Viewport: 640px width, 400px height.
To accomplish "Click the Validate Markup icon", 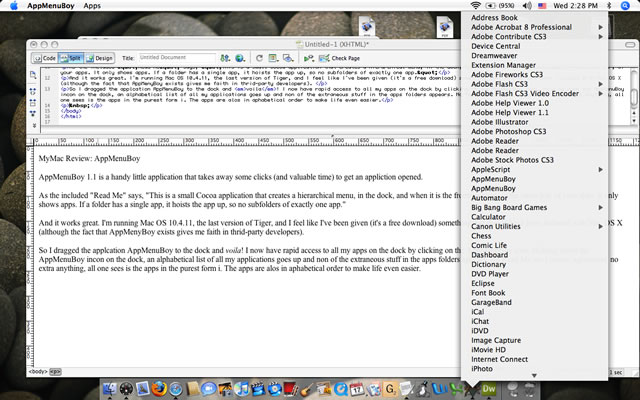I will (x=309, y=58).
